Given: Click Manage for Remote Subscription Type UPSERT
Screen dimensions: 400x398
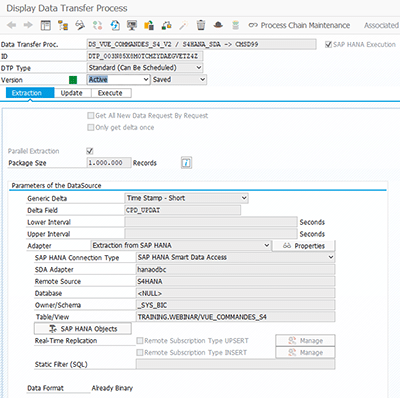Looking at the screenshot, I should pos(305,341).
